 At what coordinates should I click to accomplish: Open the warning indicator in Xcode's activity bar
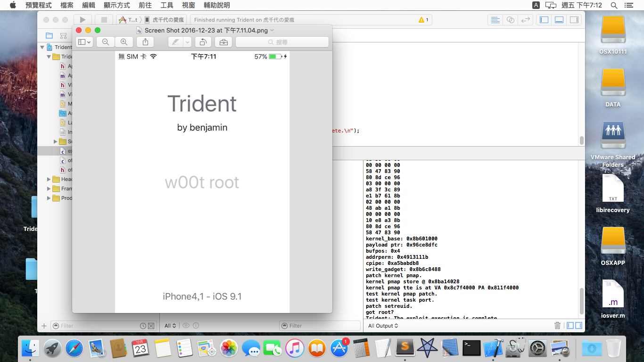point(423,20)
